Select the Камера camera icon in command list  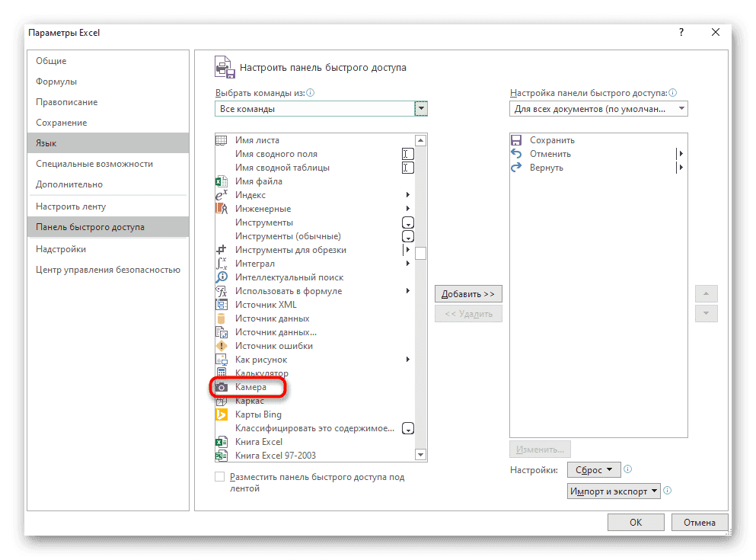[x=222, y=387]
